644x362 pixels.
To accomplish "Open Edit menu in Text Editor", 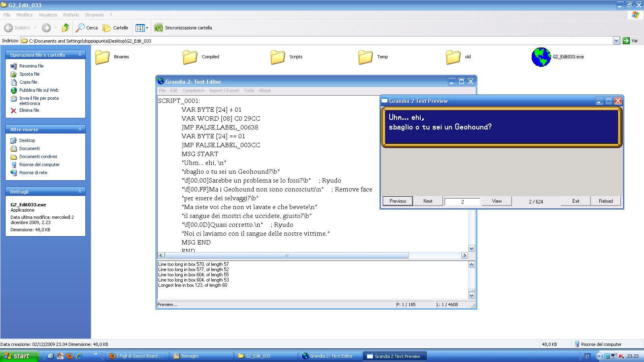I will coord(174,90).
